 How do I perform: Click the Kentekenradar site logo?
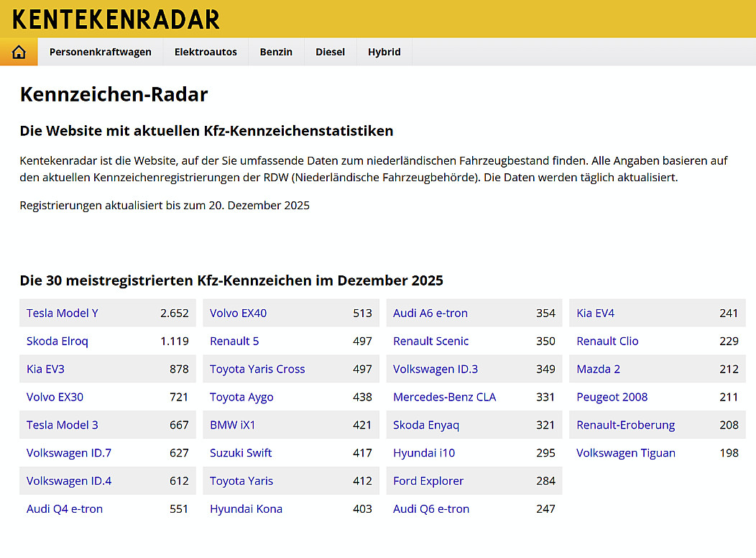coord(116,19)
